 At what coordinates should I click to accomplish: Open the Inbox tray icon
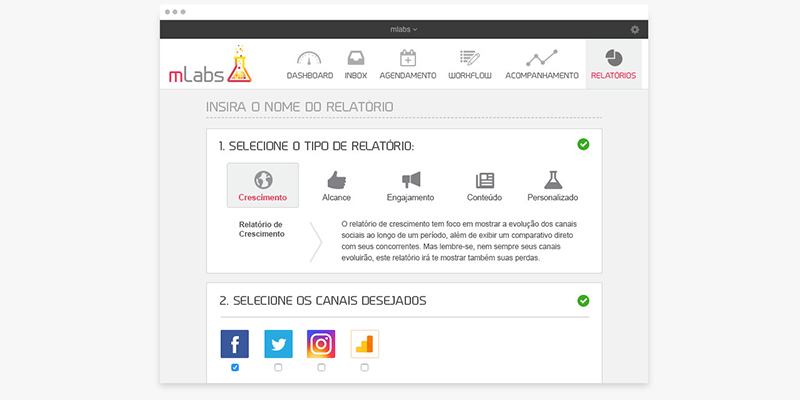pyautogui.click(x=356, y=58)
